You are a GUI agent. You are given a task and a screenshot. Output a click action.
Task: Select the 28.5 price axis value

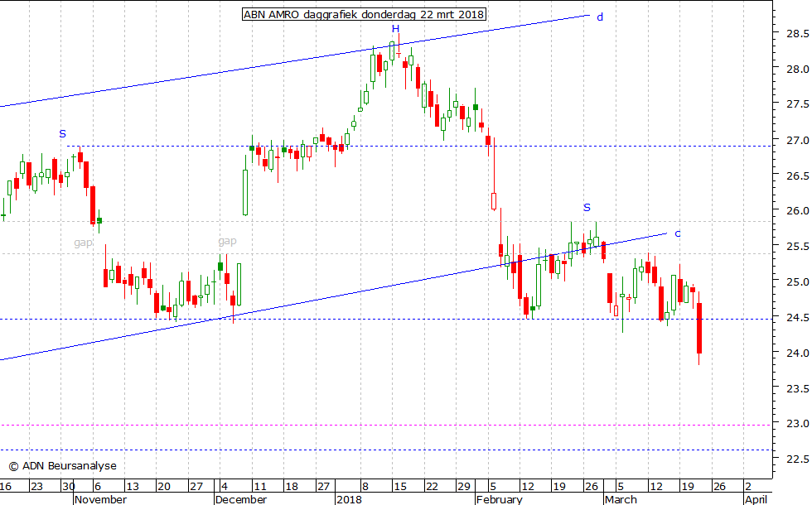(797, 34)
